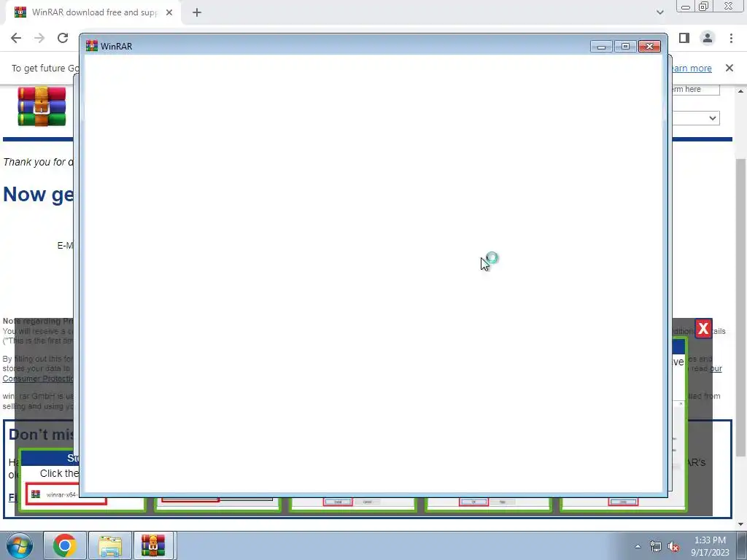Minimize the Chrome window
The image size is (747, 560).
click(686, 7)
